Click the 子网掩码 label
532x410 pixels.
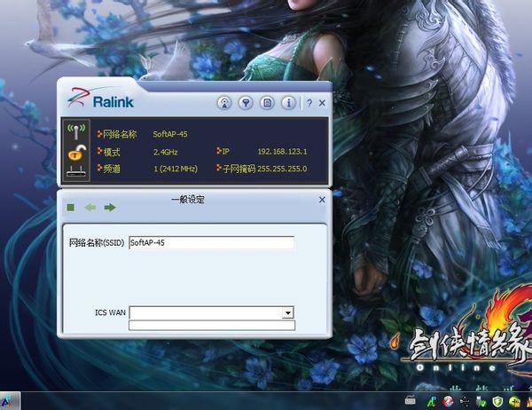click(x=239, y=169)
